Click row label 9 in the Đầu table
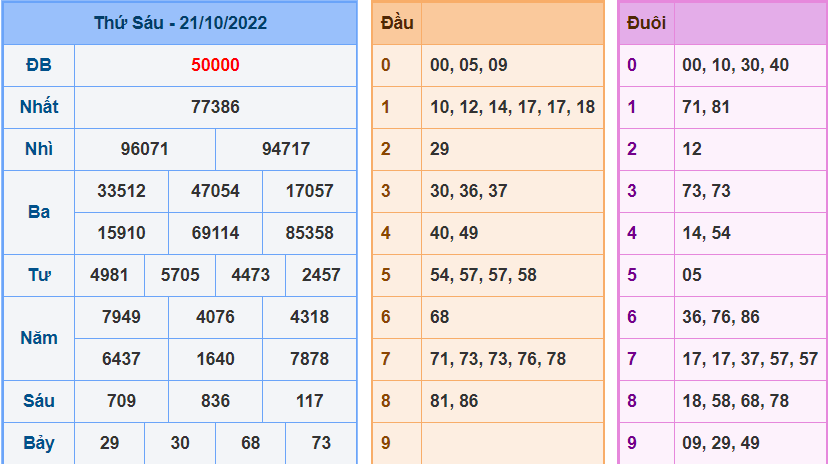The width and height of the screenshot is (828, 464). click(386, 443)
